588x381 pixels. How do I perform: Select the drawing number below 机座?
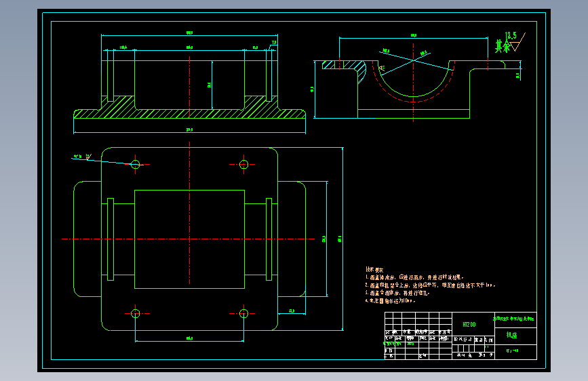click(512, 351)
